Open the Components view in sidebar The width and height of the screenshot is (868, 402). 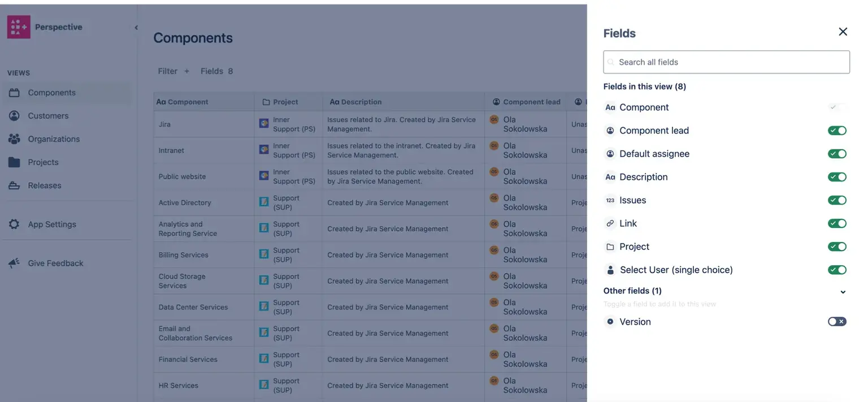[x=51, y=93]
